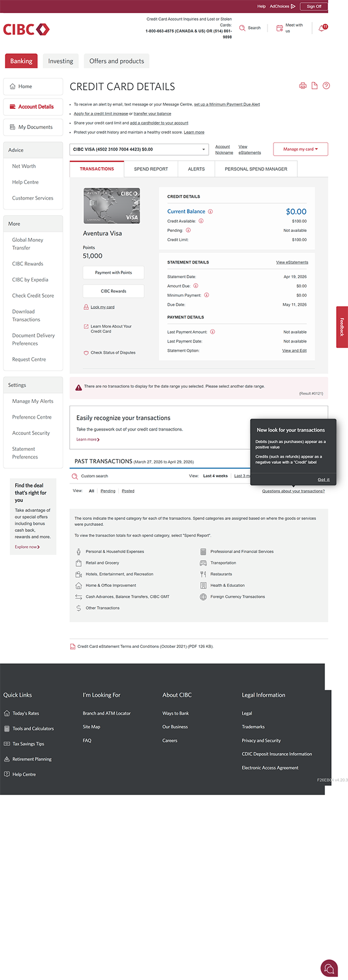Click the Sign Off button
348x980 pixels.
click(x=314, y=7)
